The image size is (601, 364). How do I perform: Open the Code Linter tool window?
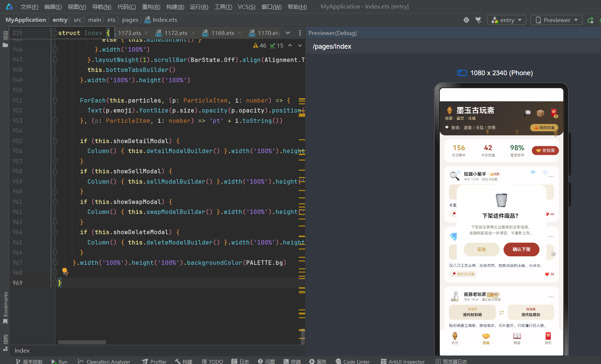point(353,361)
